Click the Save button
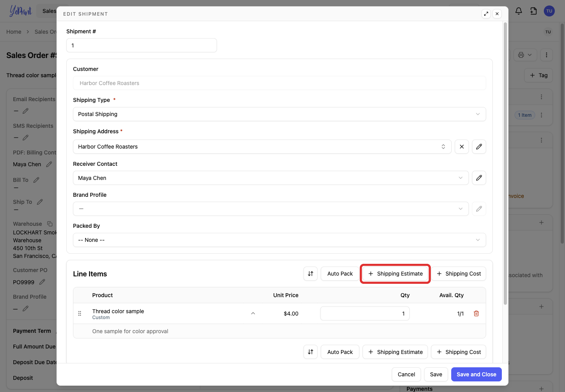 tap(436, 374)
